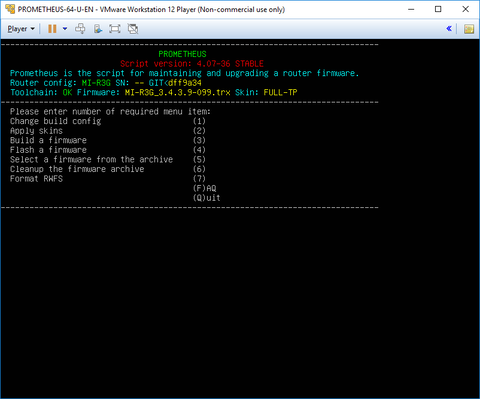
Task: Click the '(2)' menu number
Action: tap(199, 131)
